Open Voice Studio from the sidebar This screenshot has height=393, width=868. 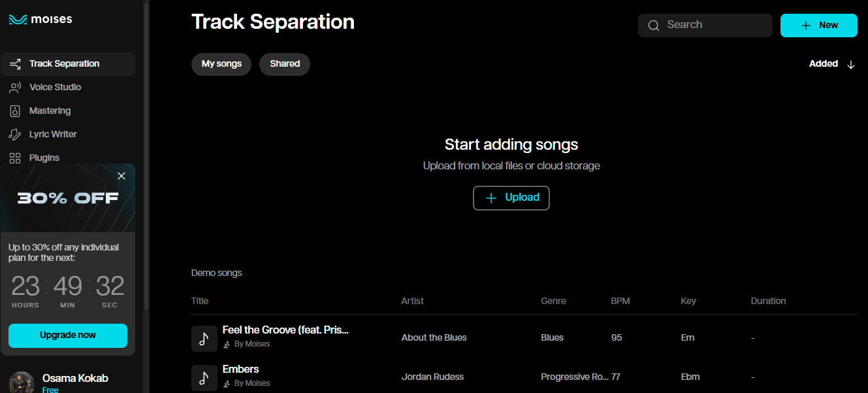click(14, 87)
